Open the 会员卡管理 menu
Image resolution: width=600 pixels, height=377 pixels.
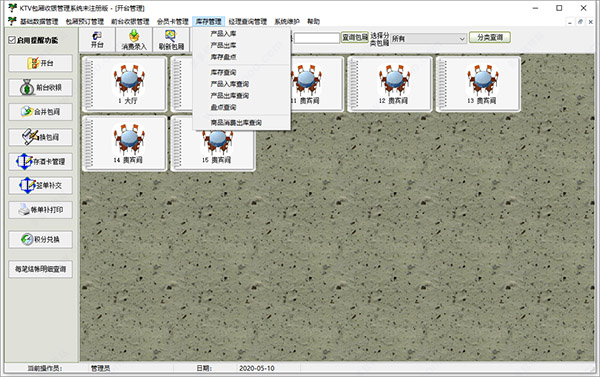coord(173,21)
